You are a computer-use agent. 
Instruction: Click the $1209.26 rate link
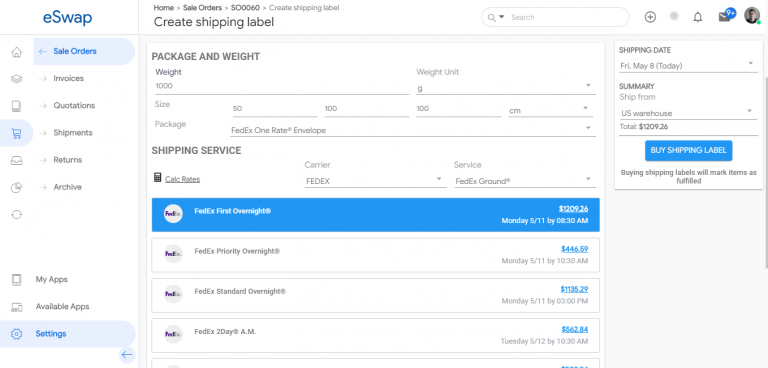coord(573,209)
